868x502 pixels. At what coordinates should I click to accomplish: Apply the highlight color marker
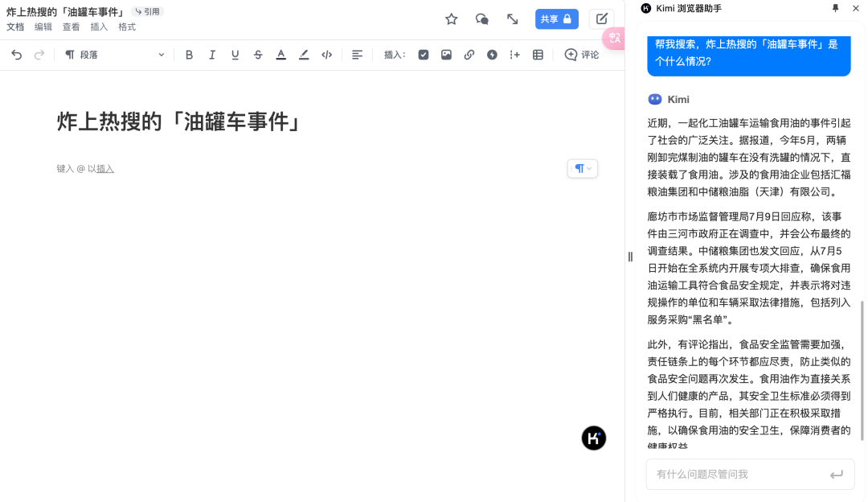tap(304, 55)
